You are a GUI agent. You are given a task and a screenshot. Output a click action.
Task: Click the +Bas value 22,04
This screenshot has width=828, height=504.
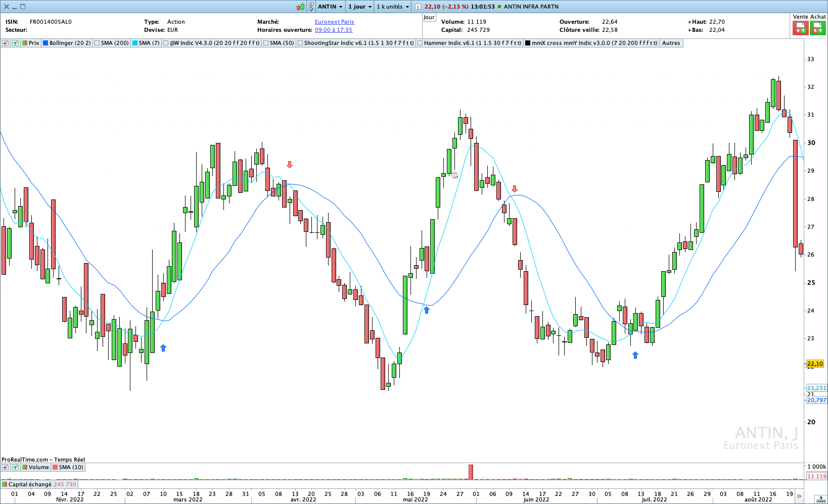717,30
